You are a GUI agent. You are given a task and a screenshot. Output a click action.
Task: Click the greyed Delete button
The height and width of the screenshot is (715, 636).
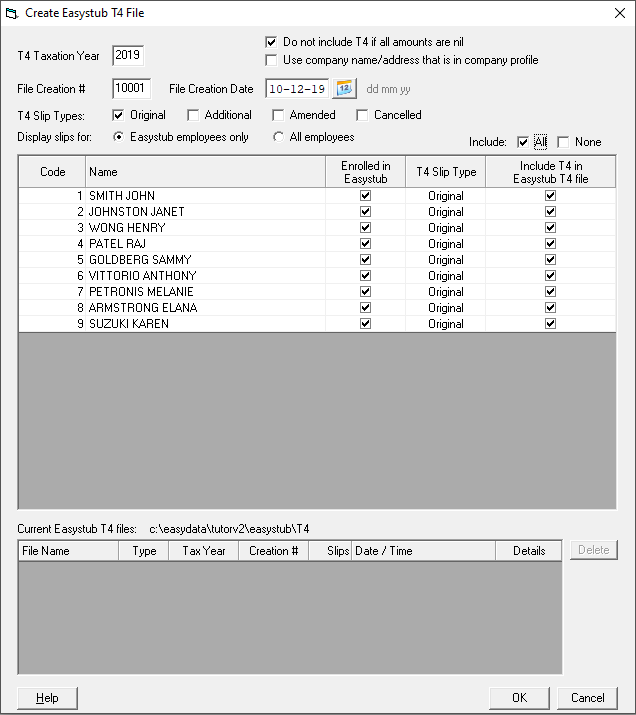(594, 550)
